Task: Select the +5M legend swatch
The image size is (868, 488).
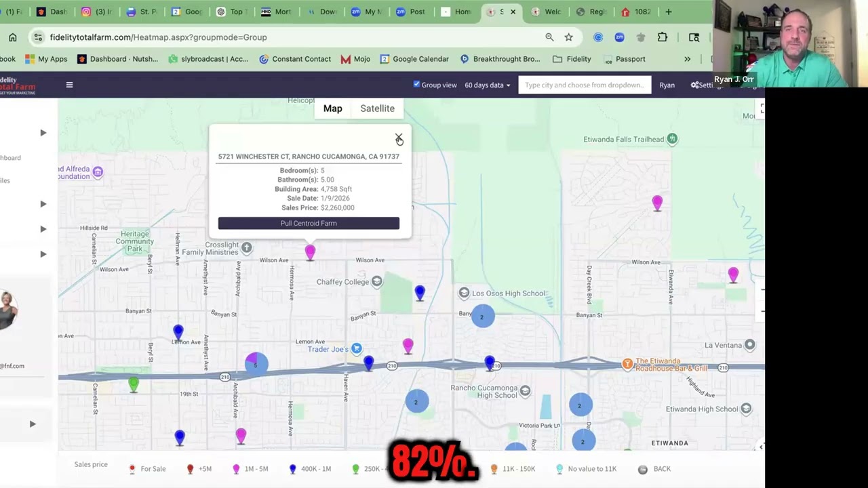Action: [191, 469]
